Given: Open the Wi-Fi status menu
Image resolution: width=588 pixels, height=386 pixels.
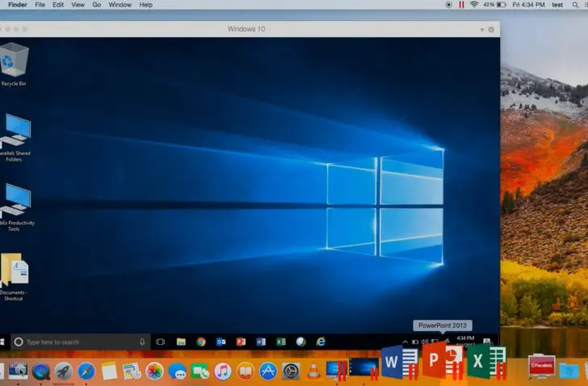Looking at the screenshot, I should [x=474, y=5].
